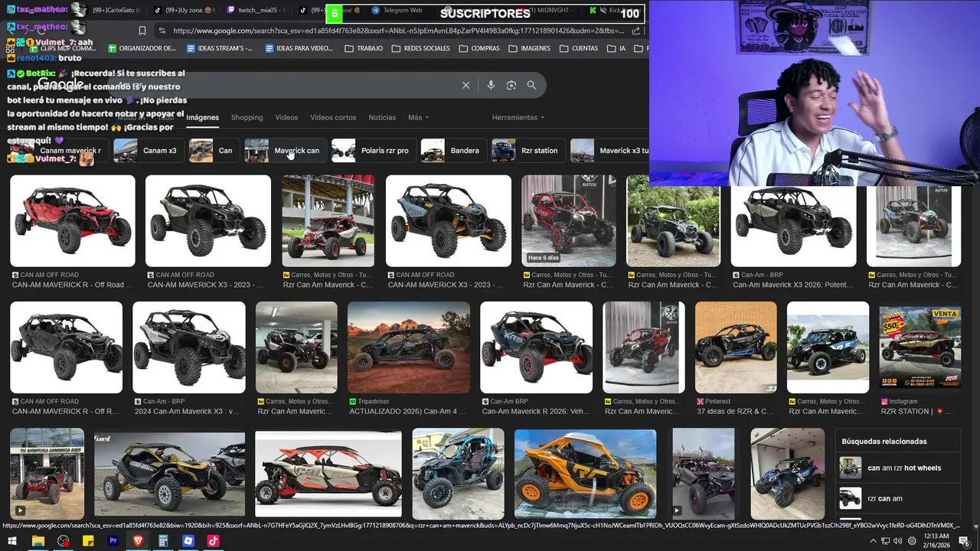Switch to Brave browser in the taskbar
Image resolution: width=980 pixels, height=551 pixels.
(138, 541)
